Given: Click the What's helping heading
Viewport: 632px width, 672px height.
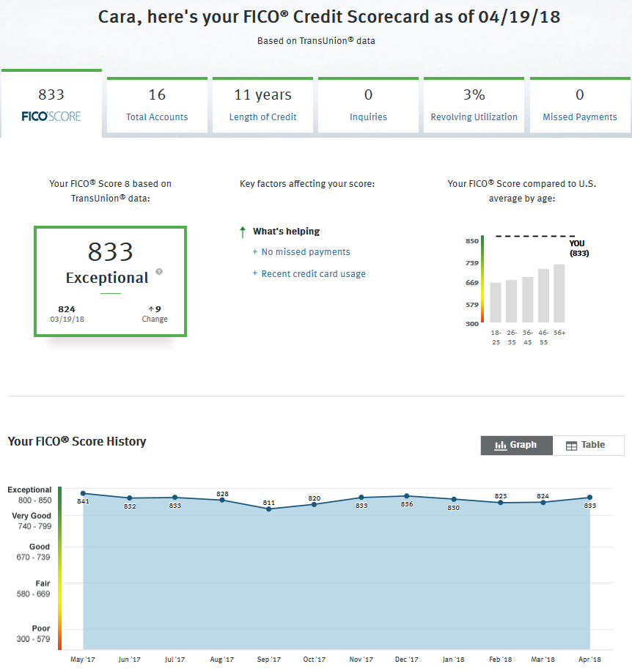Looking at the screenshot, I should [x=287, y=232].
